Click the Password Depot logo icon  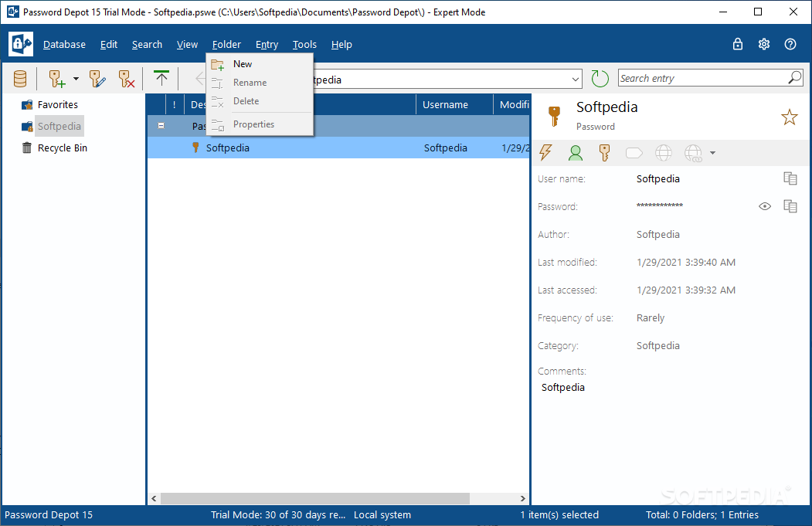pyautogui.click(x=21, y=44)
